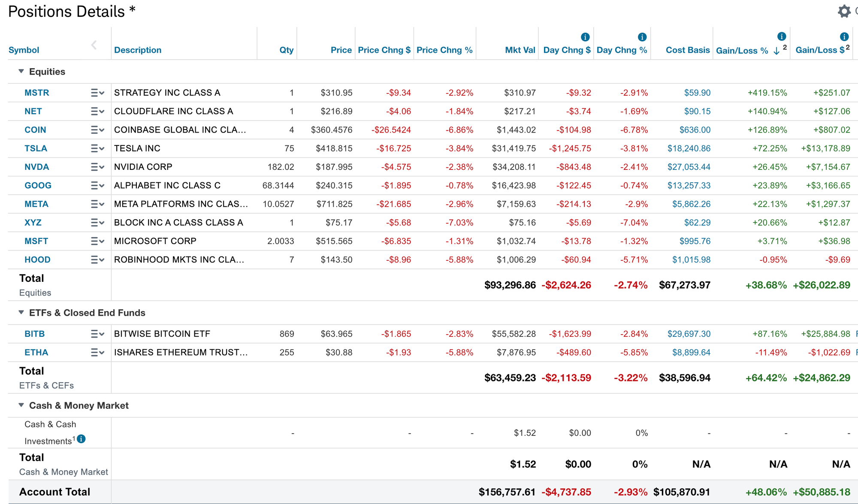This screenshot has width=858, height=504.
Task: Open the NVDA symbol link
Action: [x=36, y=167]
